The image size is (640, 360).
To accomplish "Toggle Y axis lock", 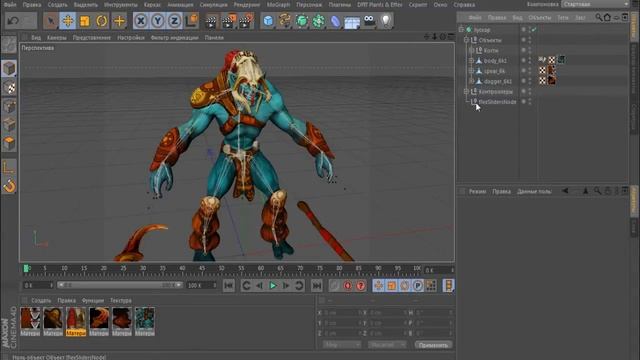I will (x=158, y=20).
